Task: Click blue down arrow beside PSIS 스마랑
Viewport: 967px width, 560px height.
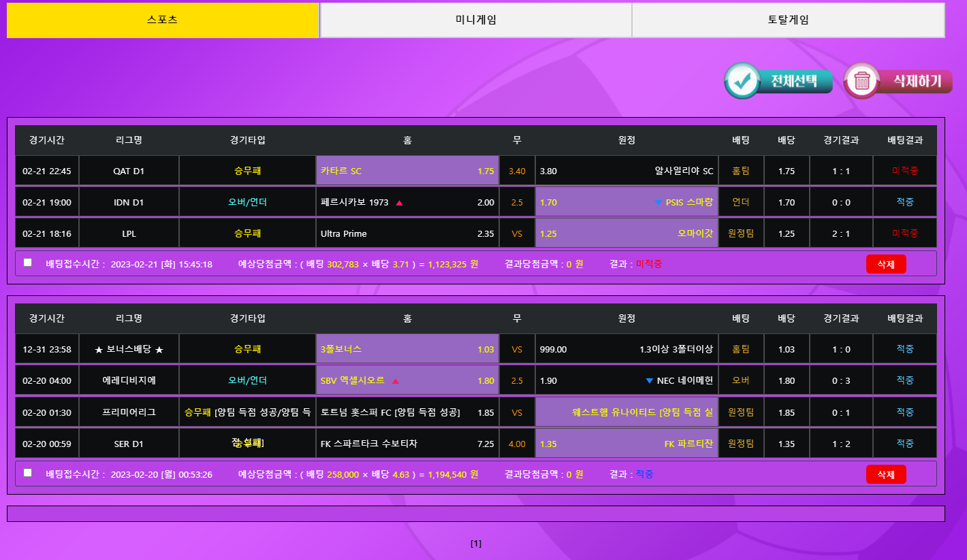Action: [658, 203]
